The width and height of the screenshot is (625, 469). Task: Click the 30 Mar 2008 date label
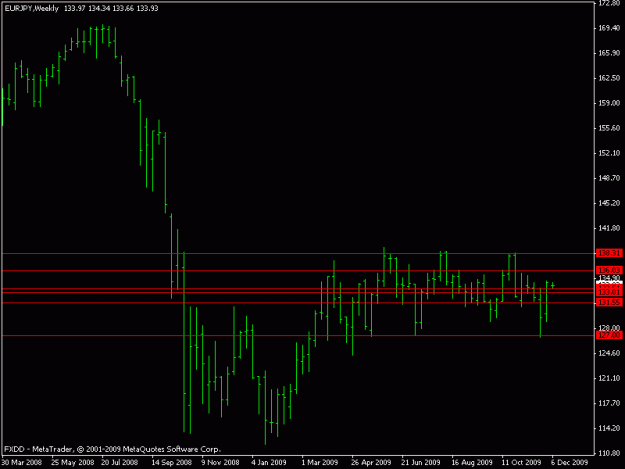(x=22, y=462)
